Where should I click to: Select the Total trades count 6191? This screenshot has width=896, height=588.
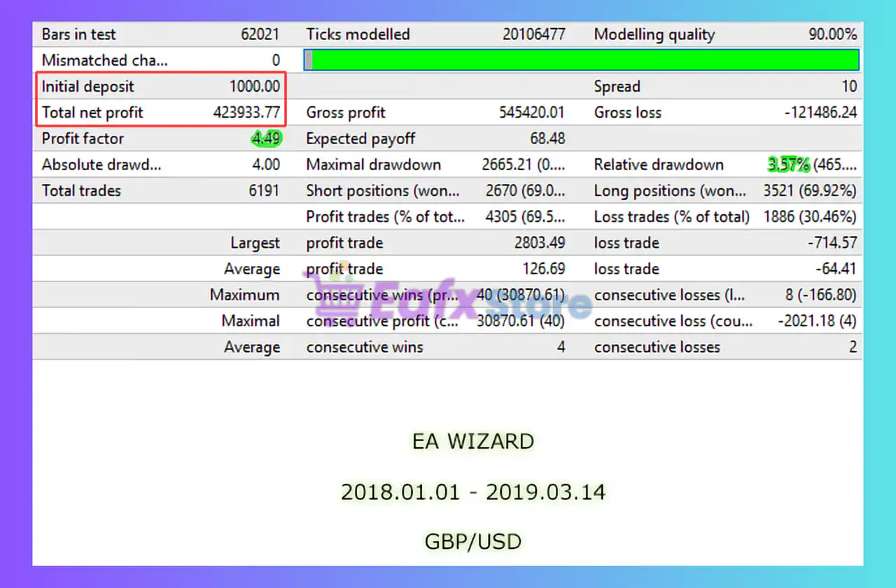[264, 191]
